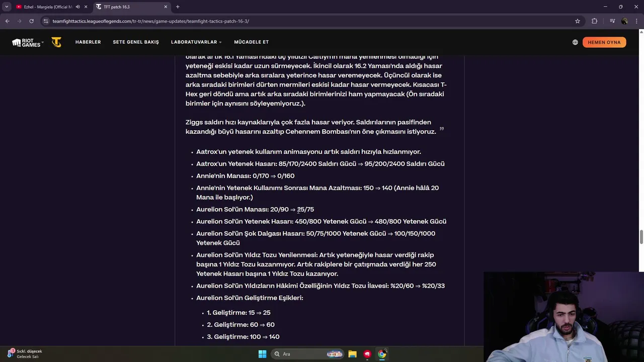Click the page vertical scrollbar thumb
644x362 pixels.
641,236
